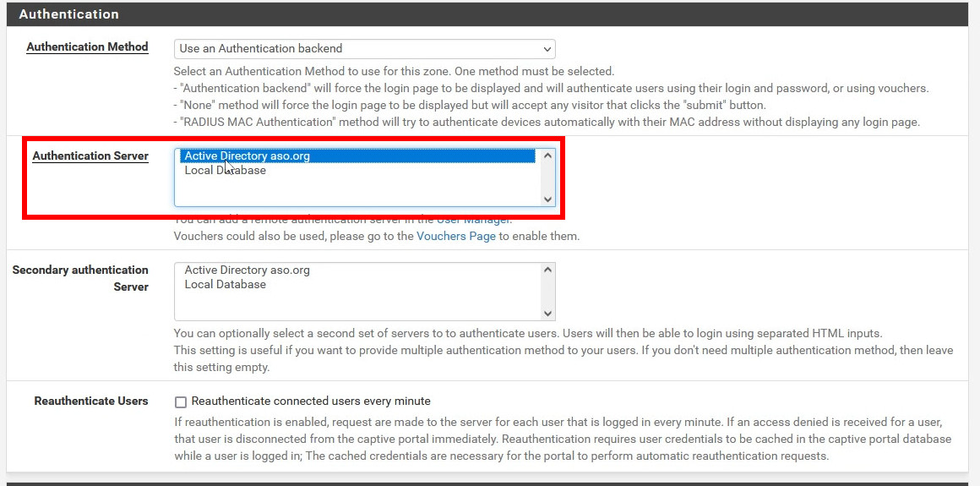Click the Reauthenticate Users field label

[90, 401]
